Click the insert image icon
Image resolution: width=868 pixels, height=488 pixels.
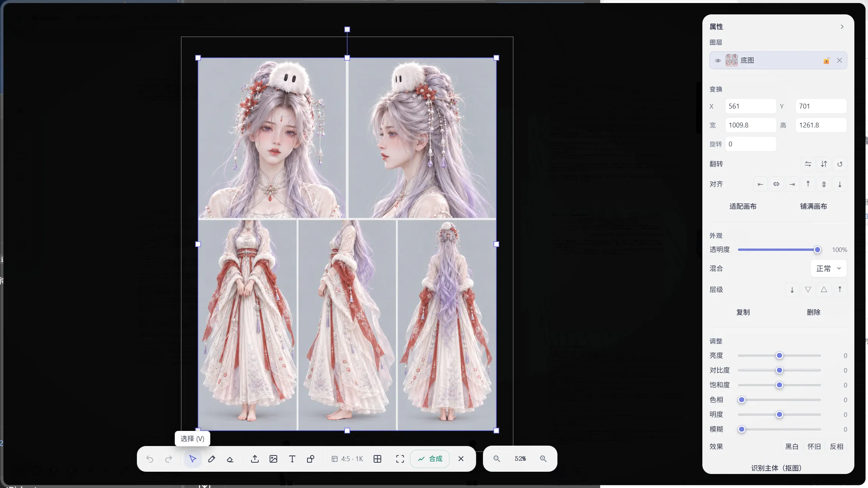(273, 459)
